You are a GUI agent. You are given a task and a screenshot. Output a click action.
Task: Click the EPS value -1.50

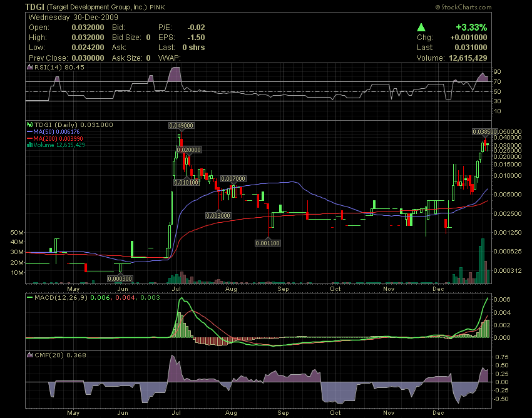[x=197, y=38]
